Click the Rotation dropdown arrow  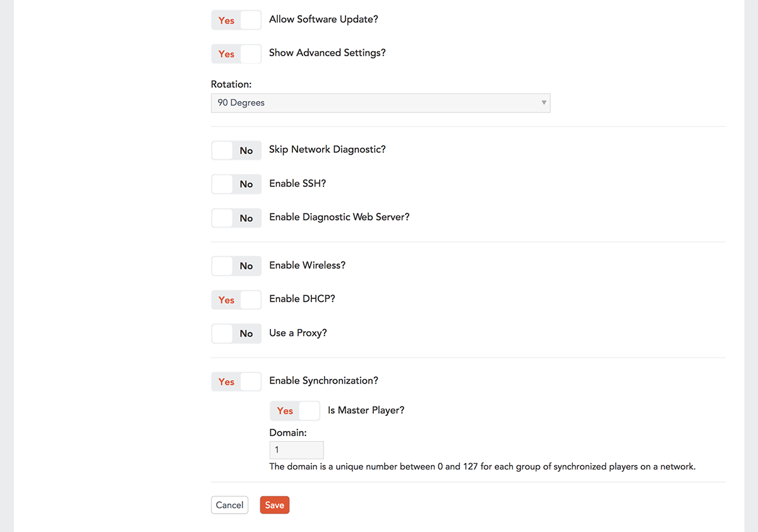[544, 103]
